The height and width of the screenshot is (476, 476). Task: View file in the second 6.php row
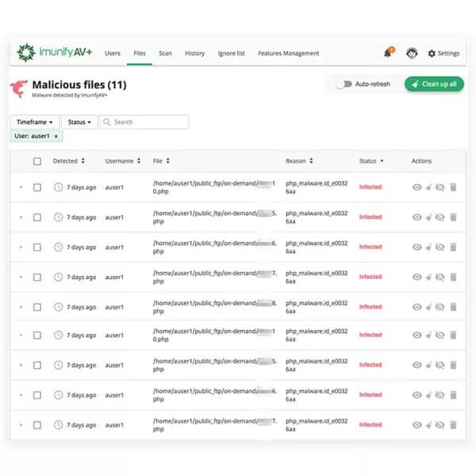416,394
